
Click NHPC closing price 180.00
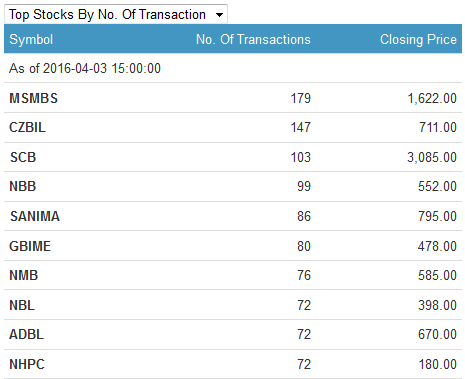coord(437,364)
